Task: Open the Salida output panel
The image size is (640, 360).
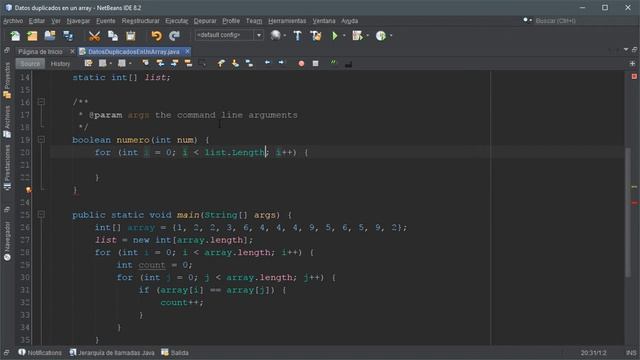Action: coord(175,353)
